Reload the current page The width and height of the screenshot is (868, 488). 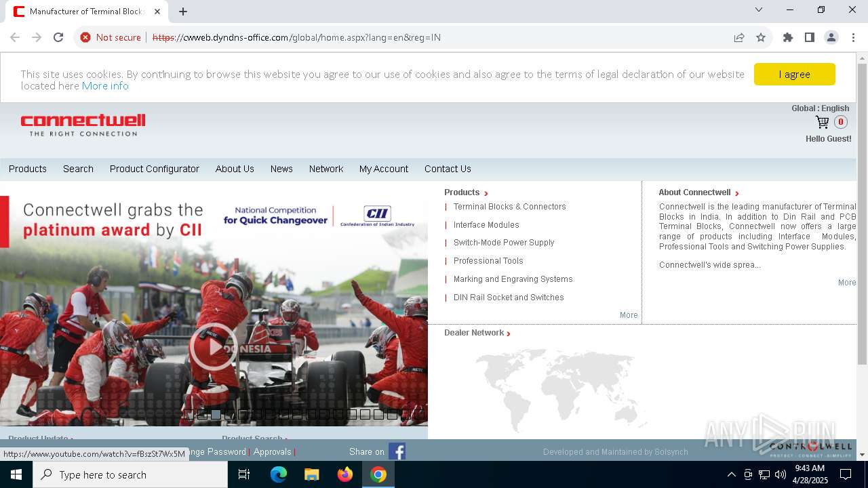[58, 37]
